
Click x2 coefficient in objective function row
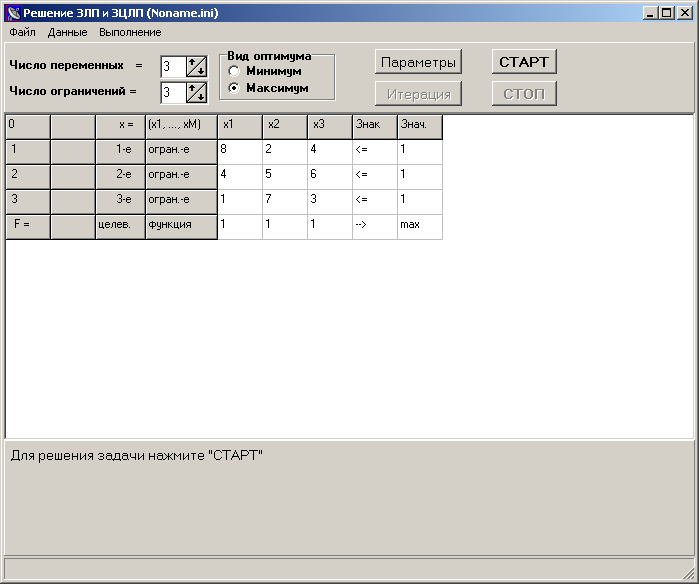pos(285,226)
